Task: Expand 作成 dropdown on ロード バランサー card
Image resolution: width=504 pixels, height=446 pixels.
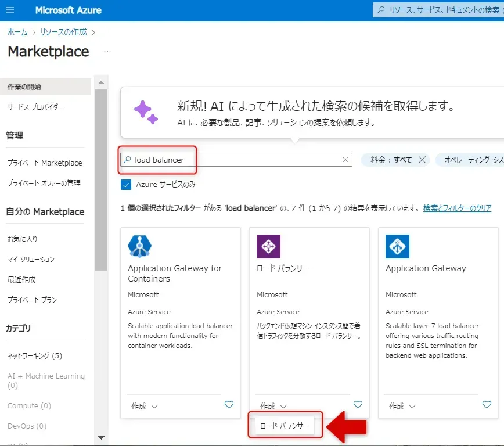Action: [273, 406]
